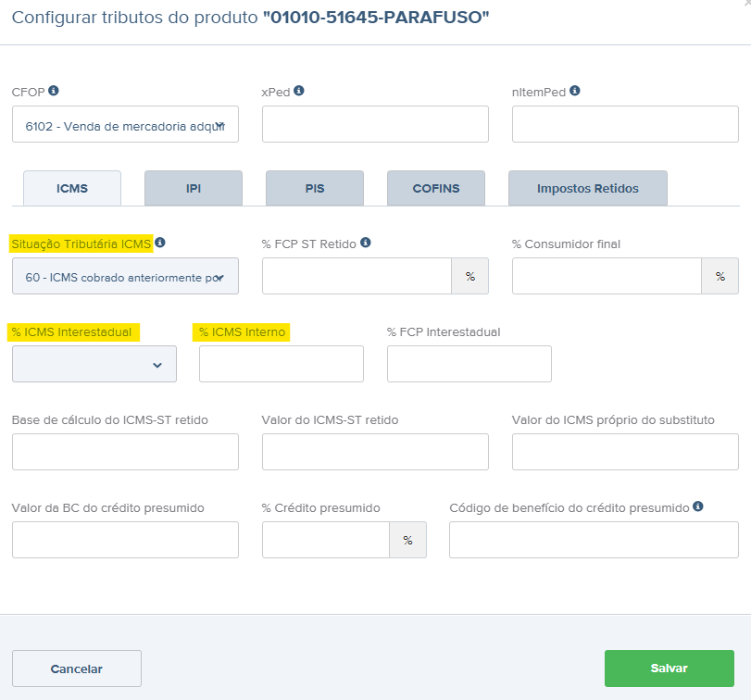Switch to the PIS tab
This screenshot has height=700, width=751.
314,188
